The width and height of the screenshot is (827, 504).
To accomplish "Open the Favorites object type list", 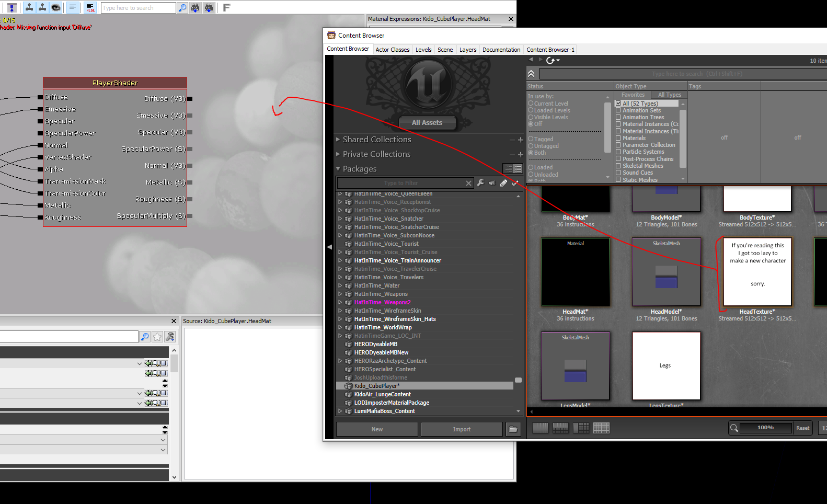I will [633, 95].
